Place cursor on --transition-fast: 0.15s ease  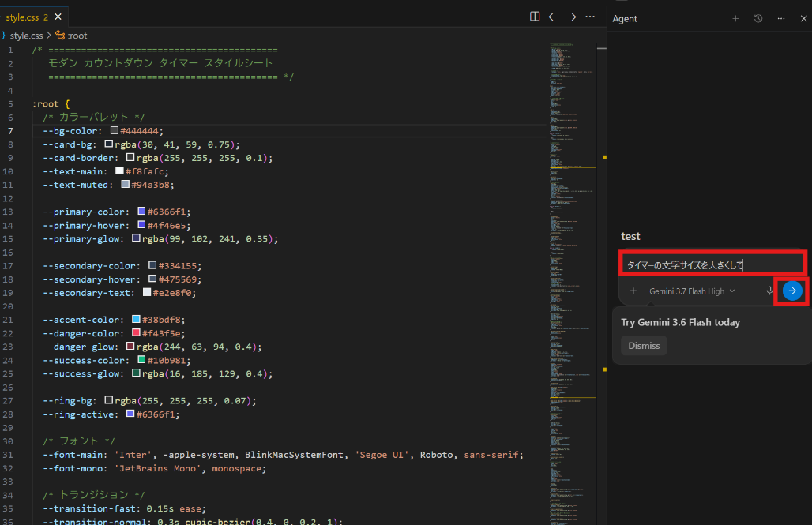[124, 508]
